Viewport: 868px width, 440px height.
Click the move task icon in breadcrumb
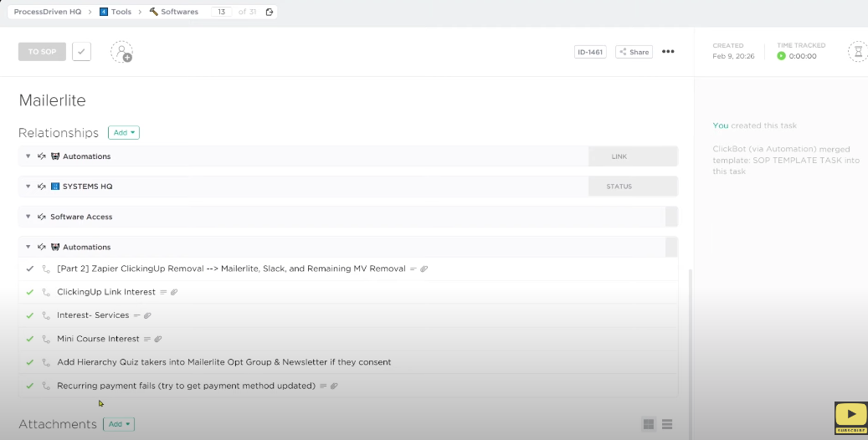270,12
